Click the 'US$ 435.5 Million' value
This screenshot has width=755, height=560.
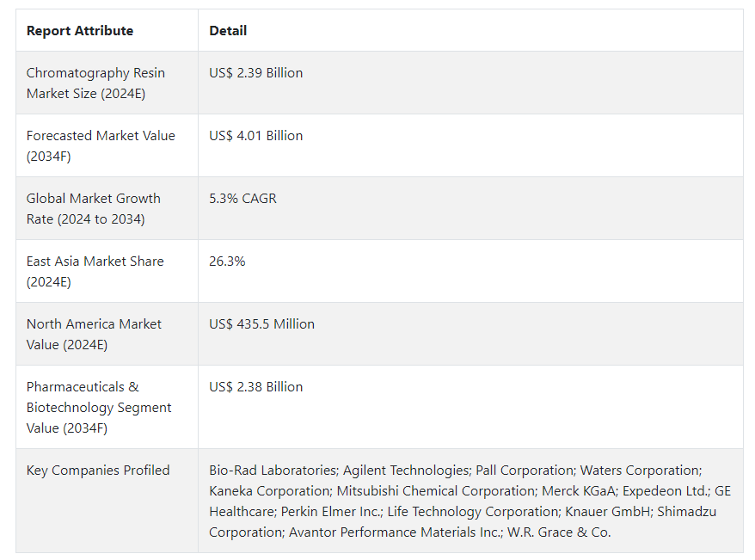tap(261, 324)
